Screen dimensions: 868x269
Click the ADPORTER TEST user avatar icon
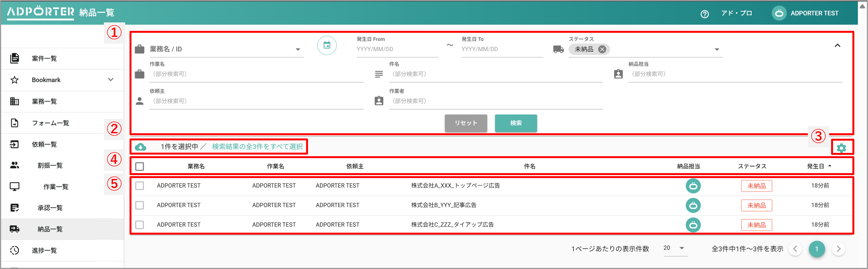(779, 13)
